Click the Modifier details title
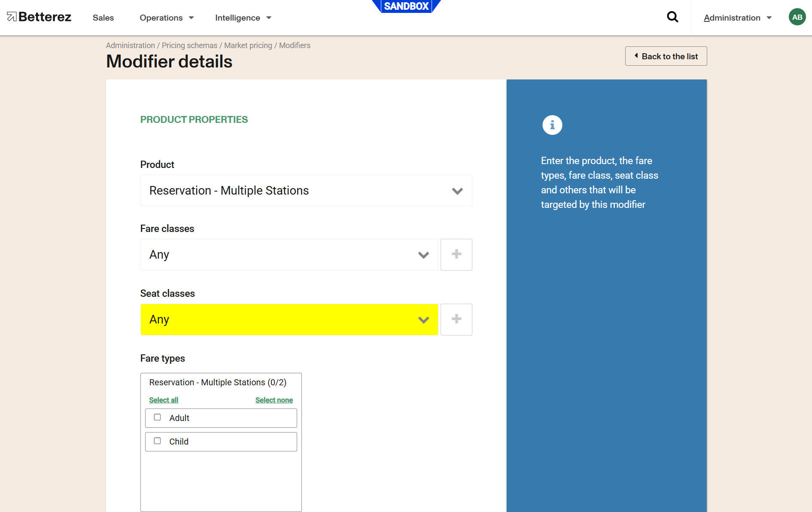 tap(169, 61)
